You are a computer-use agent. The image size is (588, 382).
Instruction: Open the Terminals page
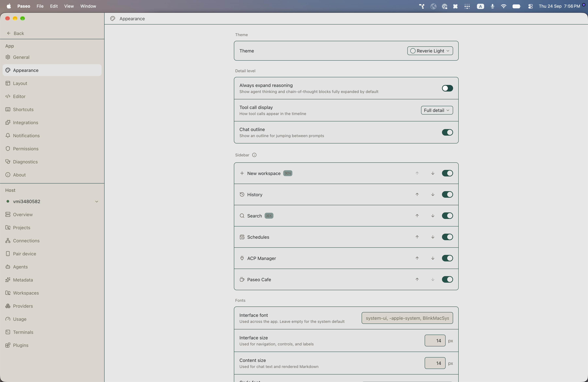(52, 332)
